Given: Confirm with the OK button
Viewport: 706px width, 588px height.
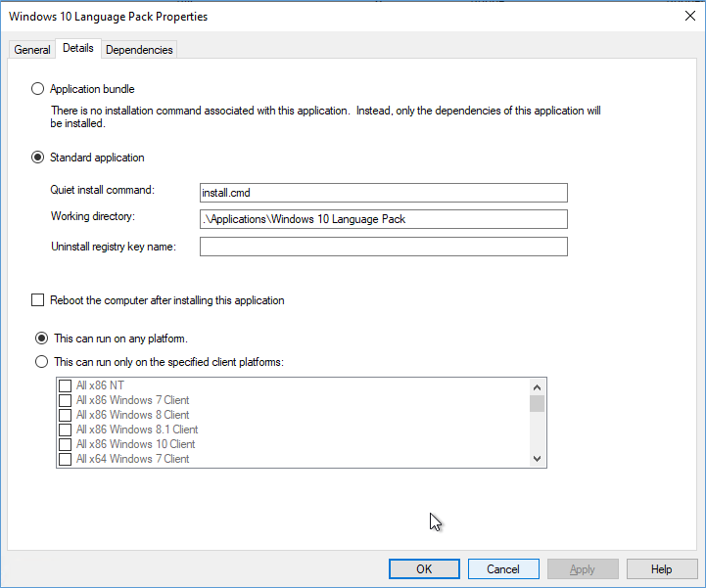Looking at the screenshot, I should point(424,569).
